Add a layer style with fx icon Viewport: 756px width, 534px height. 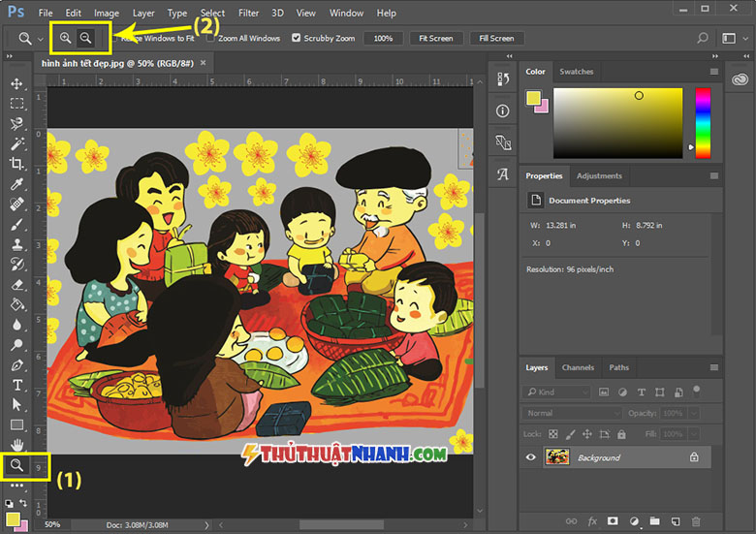tap(592, 521)
